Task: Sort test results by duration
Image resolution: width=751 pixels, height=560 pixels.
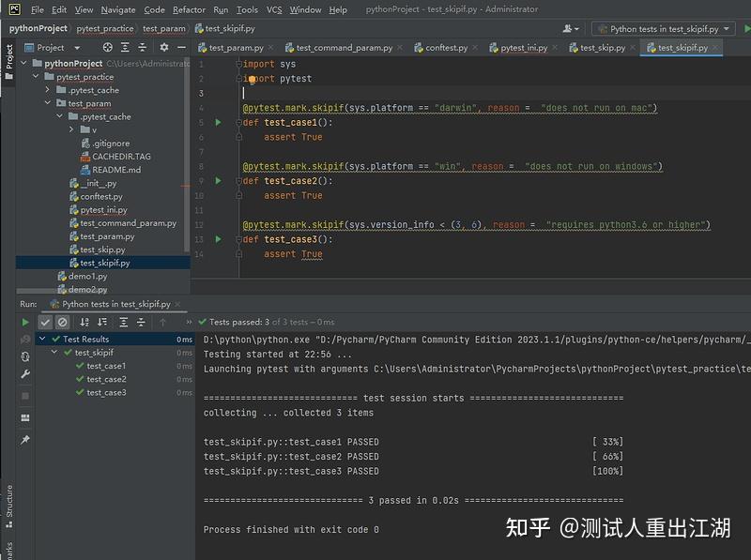Action: (x=102, y=322)
